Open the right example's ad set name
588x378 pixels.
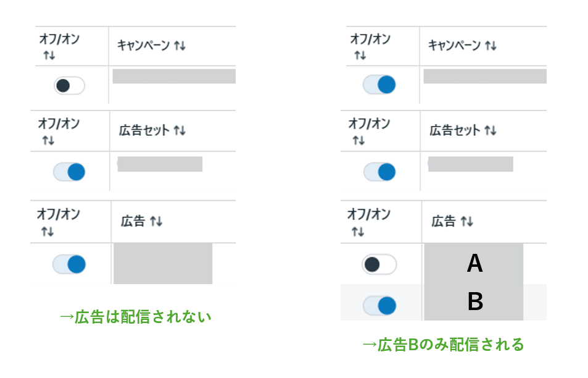tap(470, 164)
